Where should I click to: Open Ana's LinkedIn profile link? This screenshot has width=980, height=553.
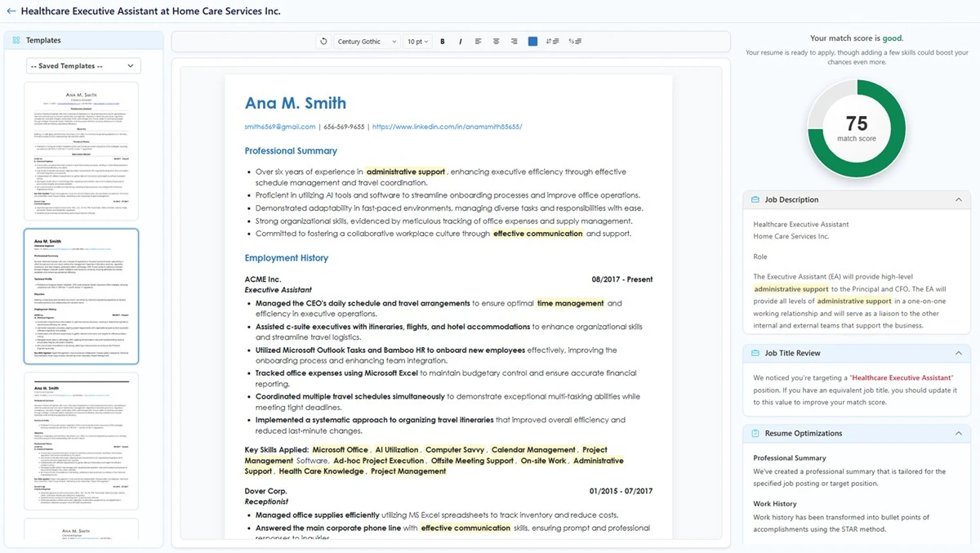pyautogui.click(x=449, y=127)
